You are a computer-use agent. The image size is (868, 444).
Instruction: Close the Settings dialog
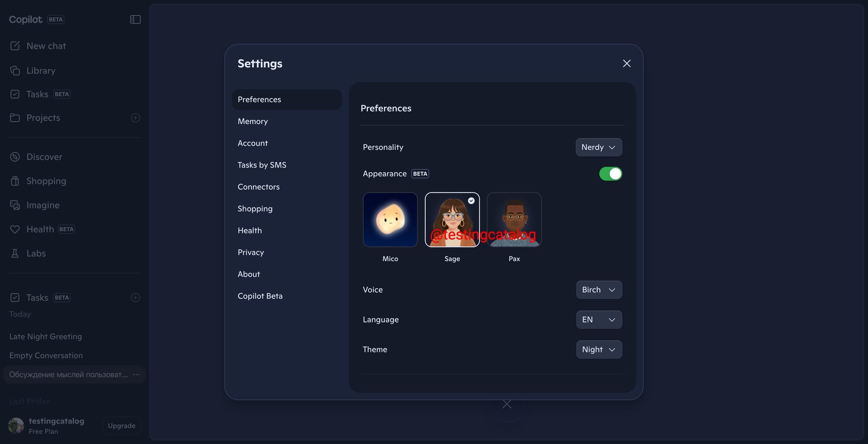pos(627,63)
